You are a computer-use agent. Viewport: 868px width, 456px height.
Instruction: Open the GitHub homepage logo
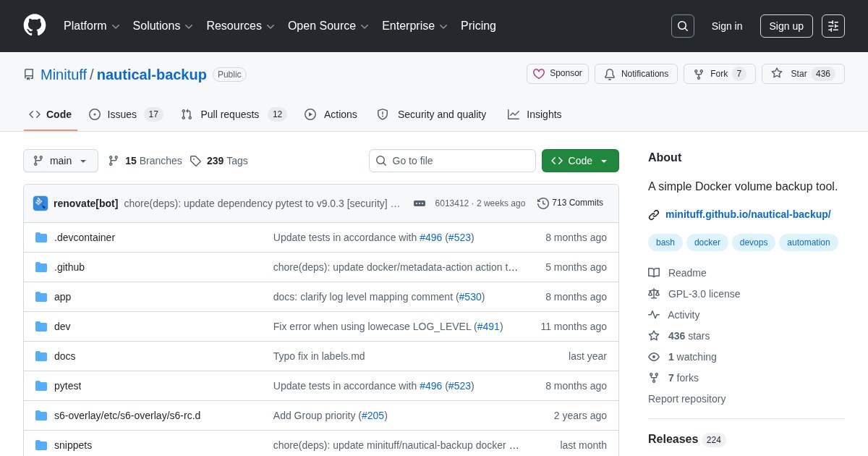35,25
